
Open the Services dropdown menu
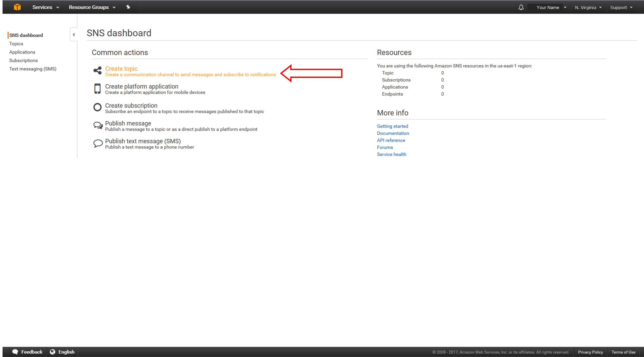pos(46,7)
